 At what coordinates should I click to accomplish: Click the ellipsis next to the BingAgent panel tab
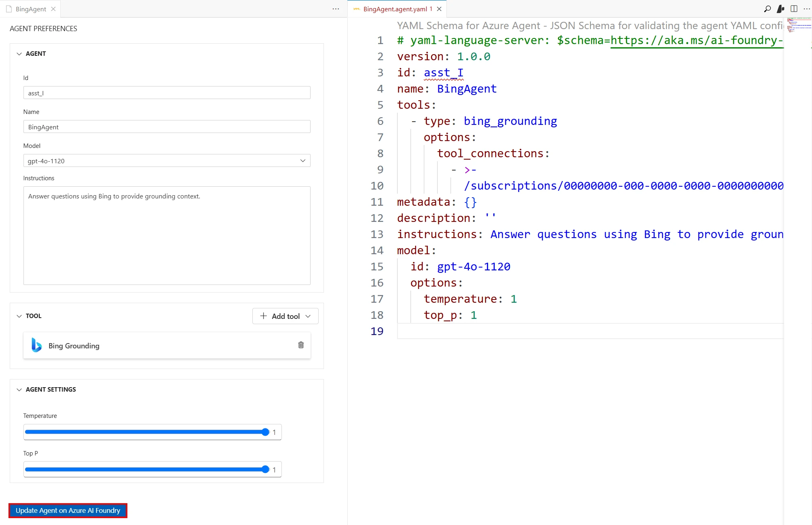coord(335,8)
